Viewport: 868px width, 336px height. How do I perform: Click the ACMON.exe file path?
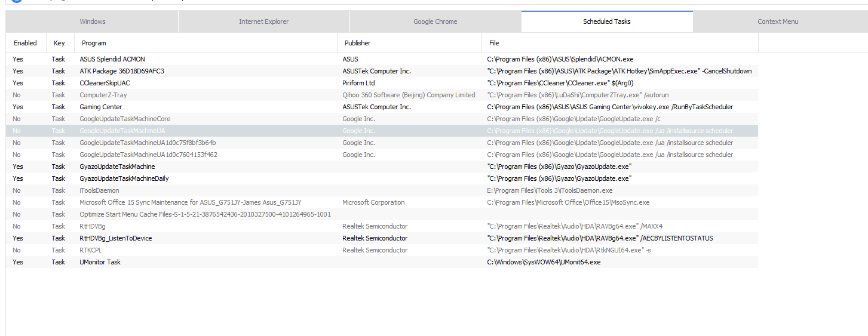click(560, 59)
